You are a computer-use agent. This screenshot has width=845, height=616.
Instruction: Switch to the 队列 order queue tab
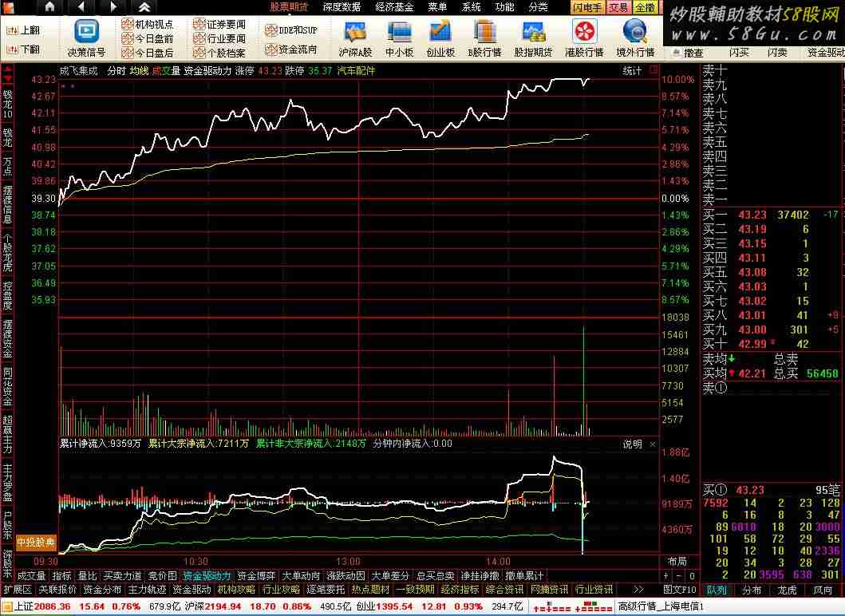click(x=717, y=590)
